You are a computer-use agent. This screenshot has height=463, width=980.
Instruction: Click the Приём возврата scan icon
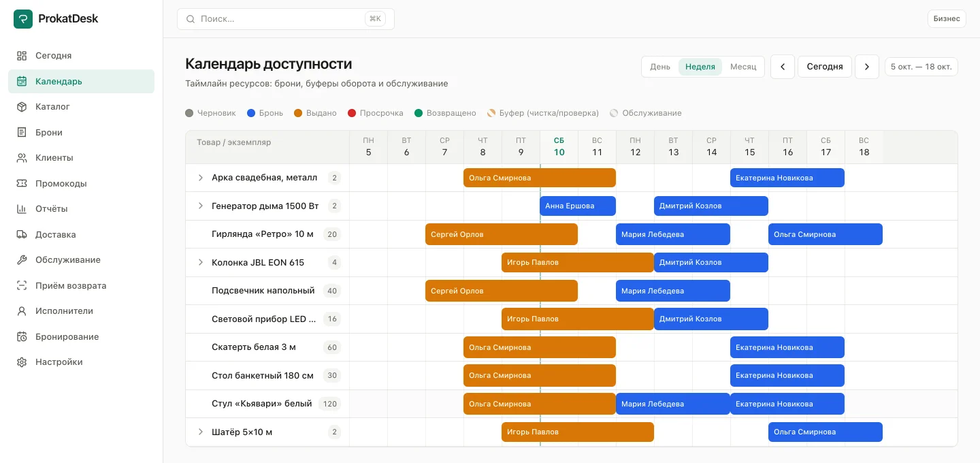coord(22,286)
